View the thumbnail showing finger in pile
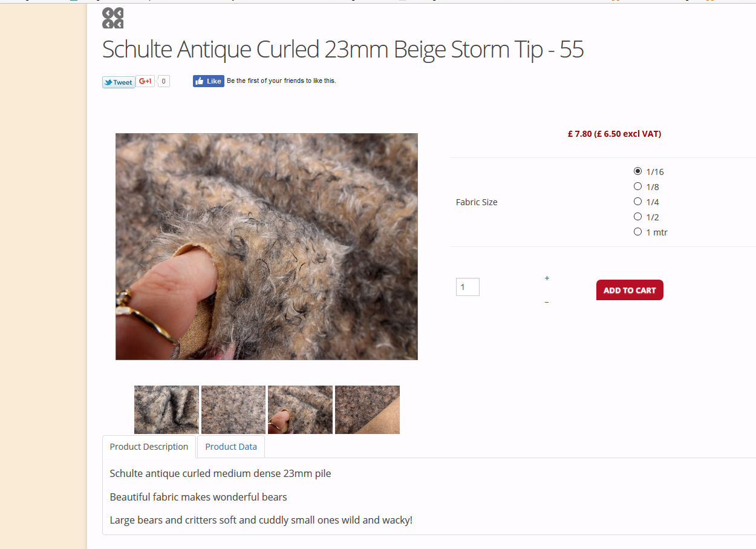 point(300,410)
